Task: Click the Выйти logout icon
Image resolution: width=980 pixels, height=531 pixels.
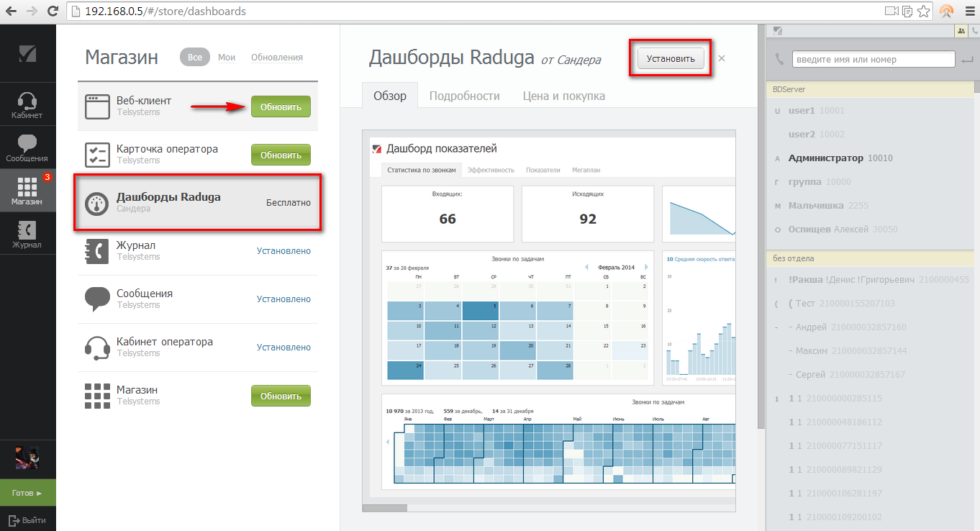Action: click(x=14, y=519)
